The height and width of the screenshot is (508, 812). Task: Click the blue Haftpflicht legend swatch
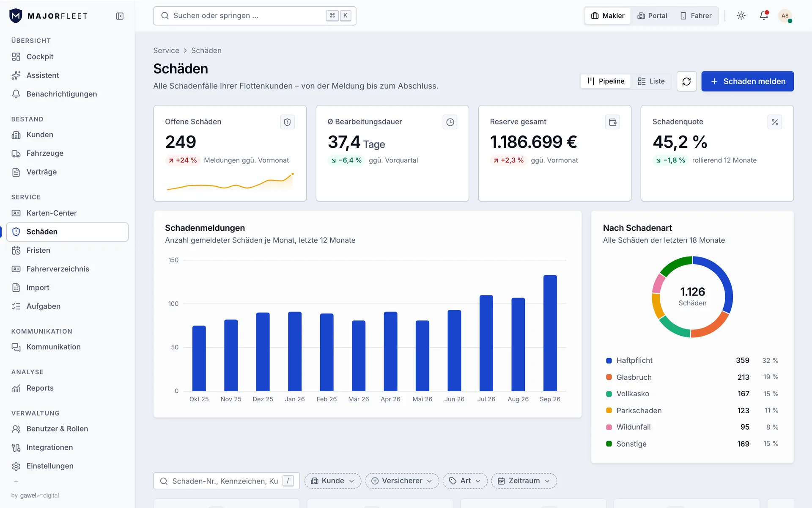[609, 361]
